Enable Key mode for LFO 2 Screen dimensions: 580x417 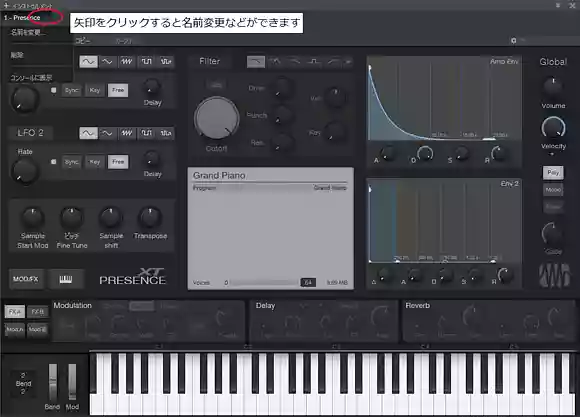[x=95, y=162]
